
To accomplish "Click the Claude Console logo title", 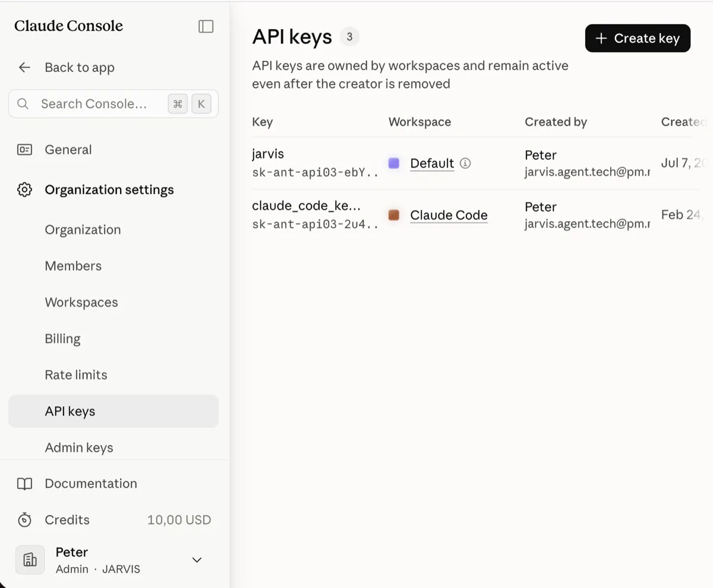I will (69, 26).
